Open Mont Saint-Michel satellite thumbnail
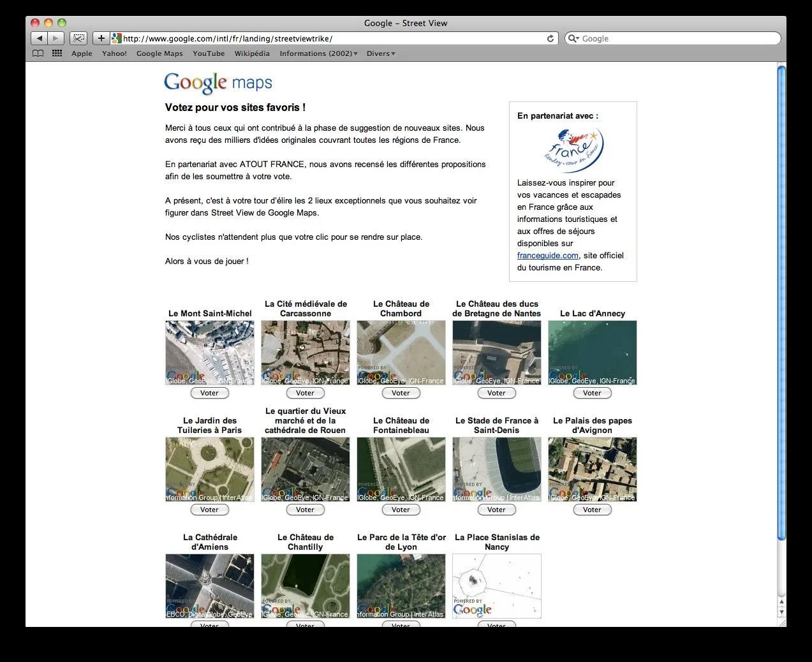The height and width of the screenshot is (662, 812). [210, 353]
